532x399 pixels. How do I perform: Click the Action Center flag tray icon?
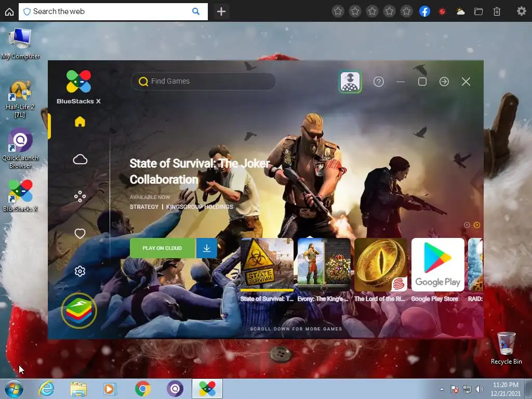click(454, 389)
